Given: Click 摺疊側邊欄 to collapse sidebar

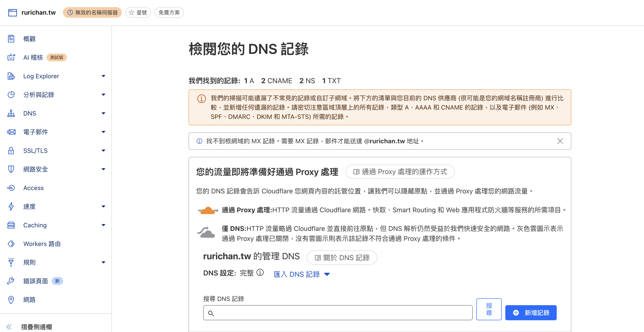Looking at the screenshot, I should pyautogui.click(x=36, y=327).
